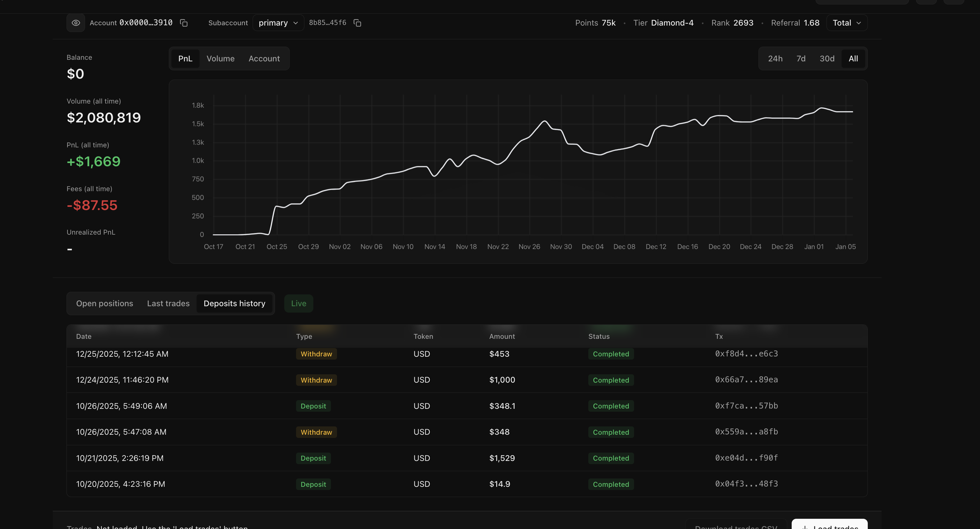Open the subaccount chevron arrow

coord(296,23)
